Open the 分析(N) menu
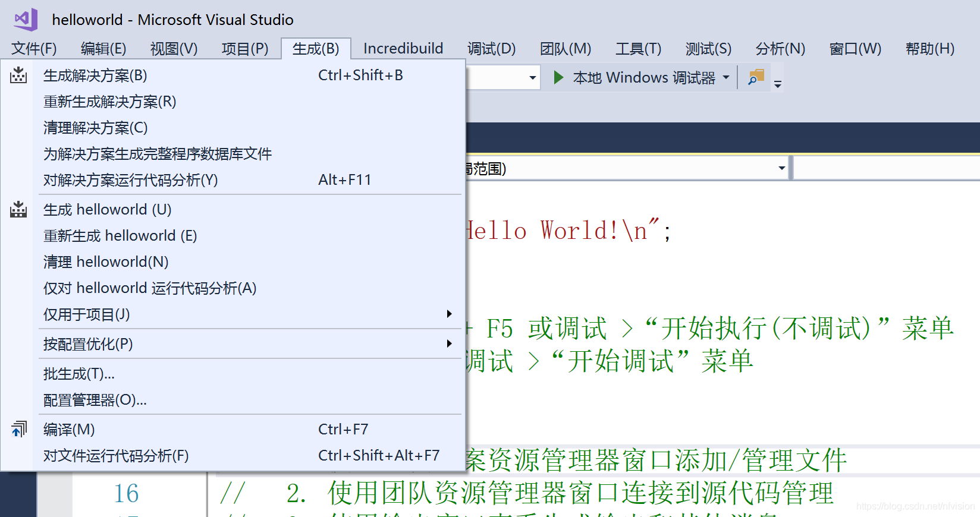980x517 pixels. coord(780,49)
